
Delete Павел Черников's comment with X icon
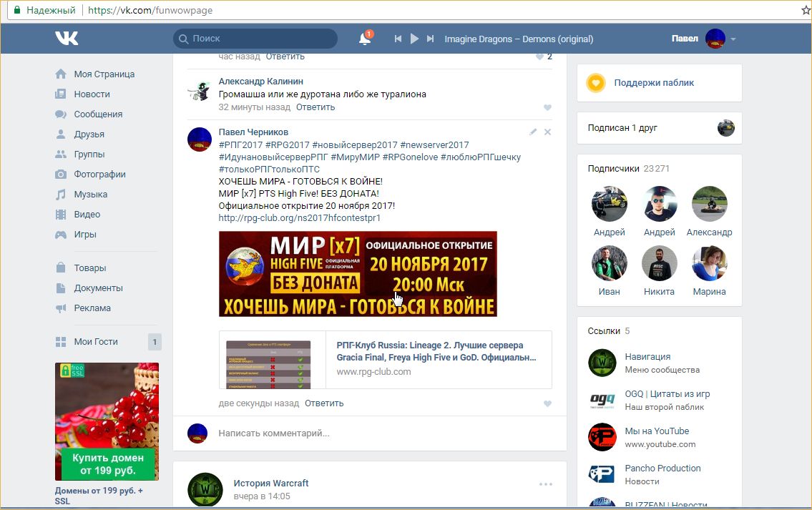click(x=548, y=132)
